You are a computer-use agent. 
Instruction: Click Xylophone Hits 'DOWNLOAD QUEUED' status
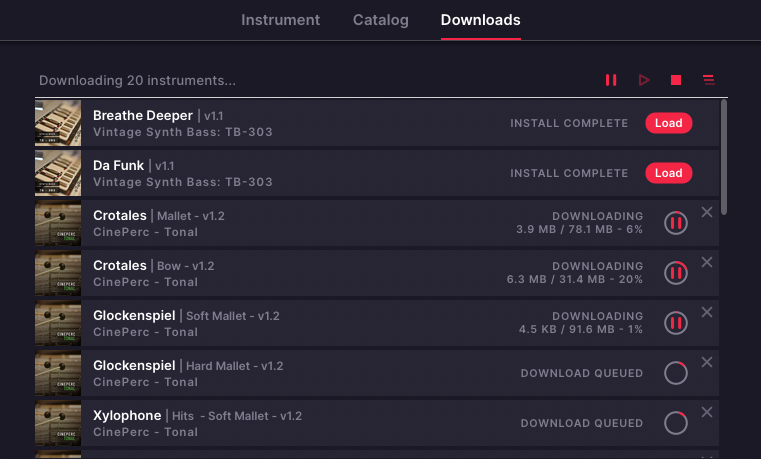tap(582, 423)
